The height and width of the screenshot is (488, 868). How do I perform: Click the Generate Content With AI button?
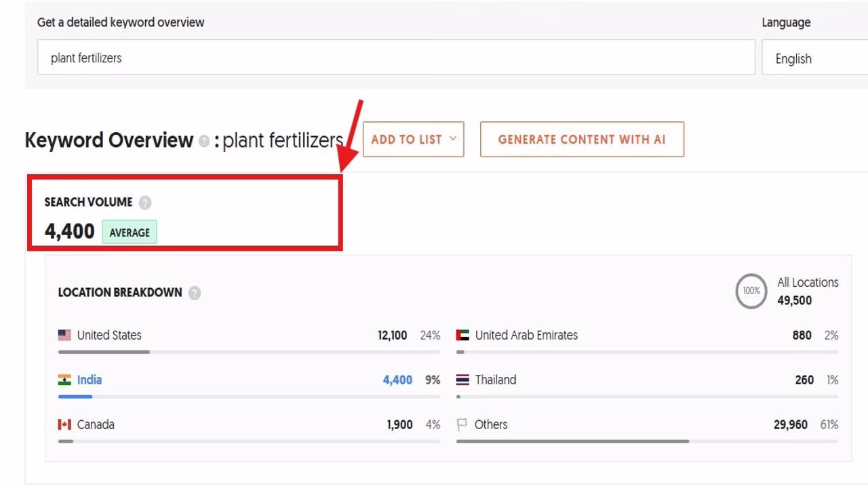pyautogui.click(x=582, y=140)
